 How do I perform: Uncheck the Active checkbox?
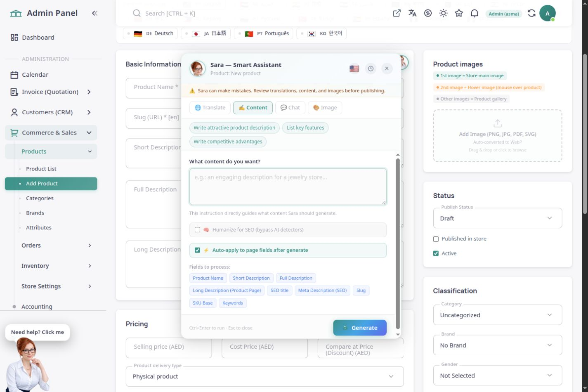pyautogui.click(x=436, y=253)
